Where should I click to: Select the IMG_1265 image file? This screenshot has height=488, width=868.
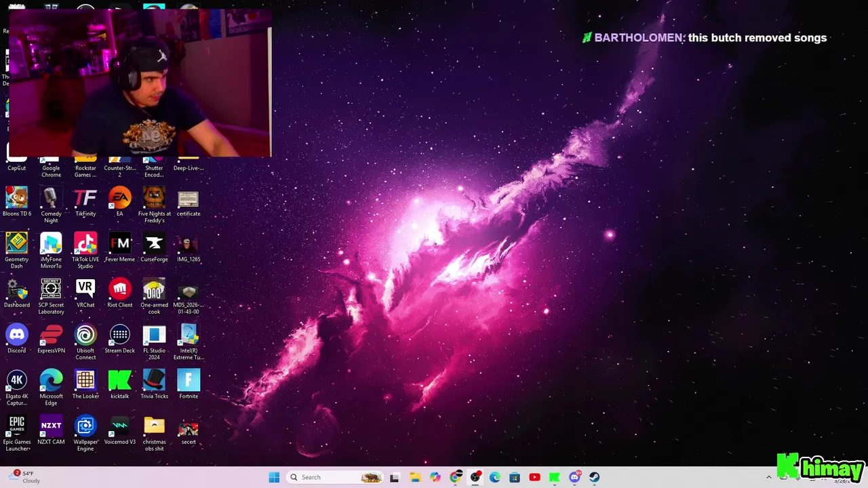(189, 247)
